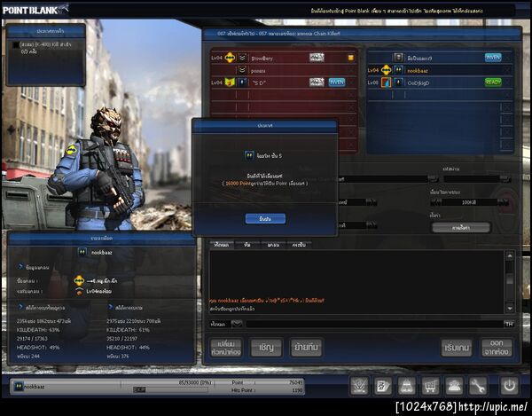This screenshot has height=416, width=532.
Task: Select the Team chat tab
Action: (x=247, y=245)
